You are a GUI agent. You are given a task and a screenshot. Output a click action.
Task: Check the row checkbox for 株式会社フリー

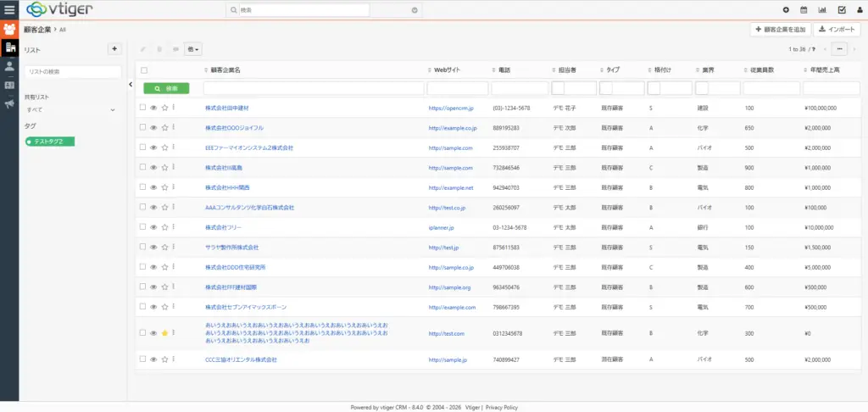(x=143, y=227)
